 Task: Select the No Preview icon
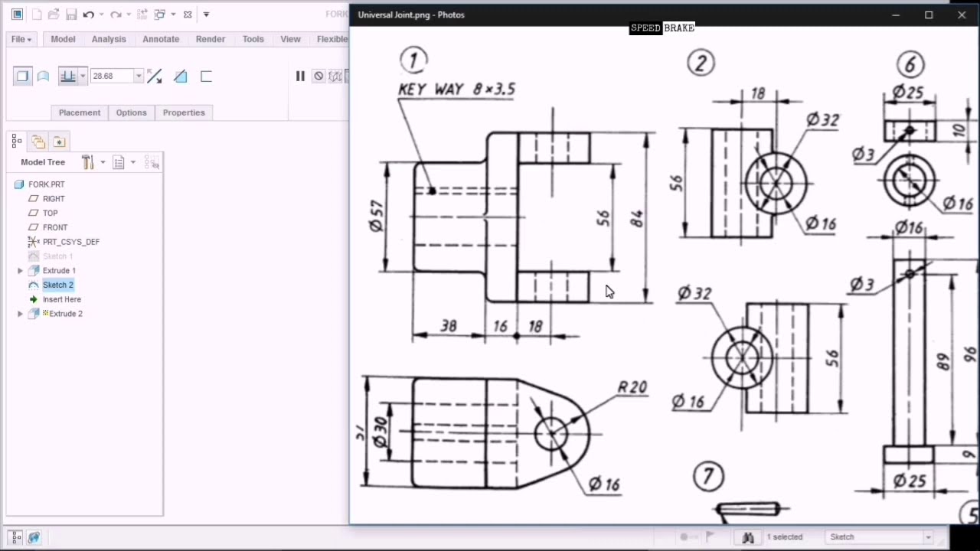[x=318, y=76]
